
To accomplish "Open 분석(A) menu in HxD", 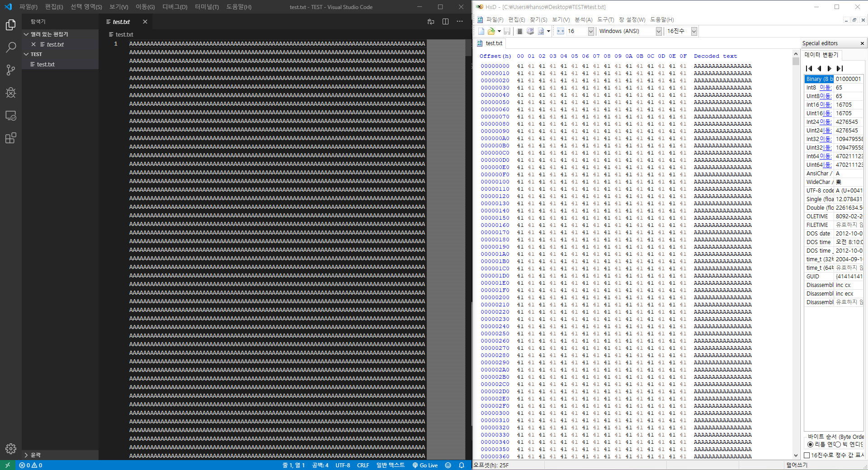I will click(x=584, y=19).
